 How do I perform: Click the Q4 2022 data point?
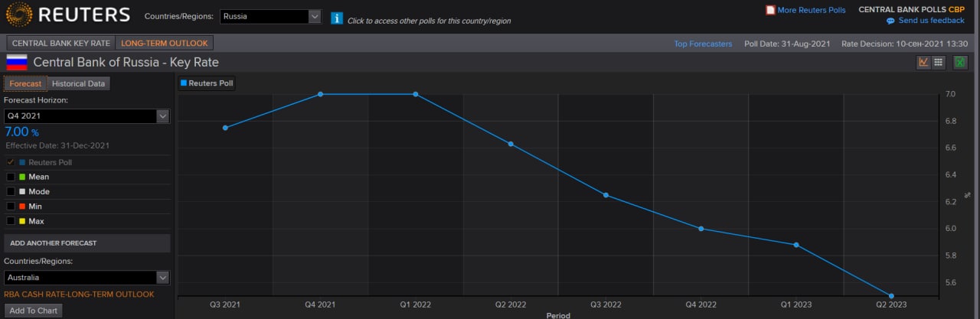(701, 229)
